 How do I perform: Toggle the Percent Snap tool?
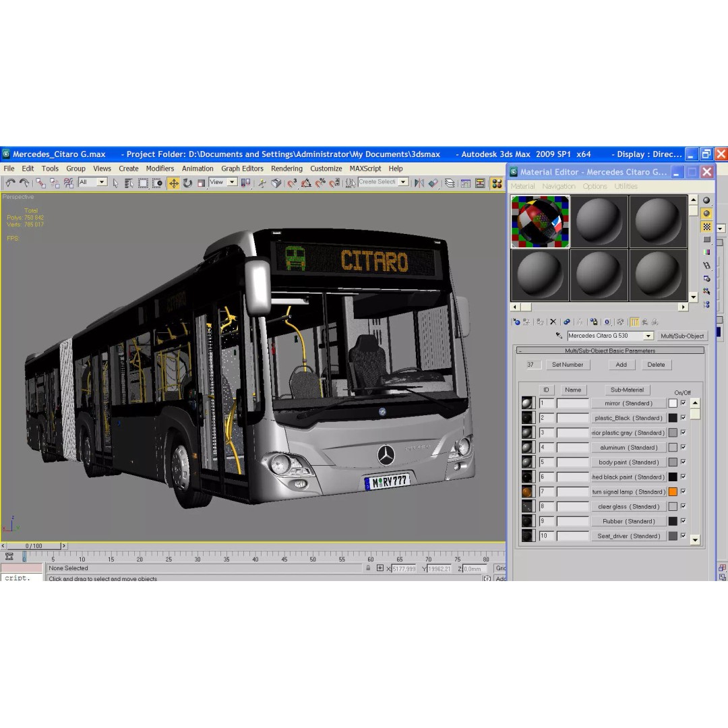tap(320, 183)
